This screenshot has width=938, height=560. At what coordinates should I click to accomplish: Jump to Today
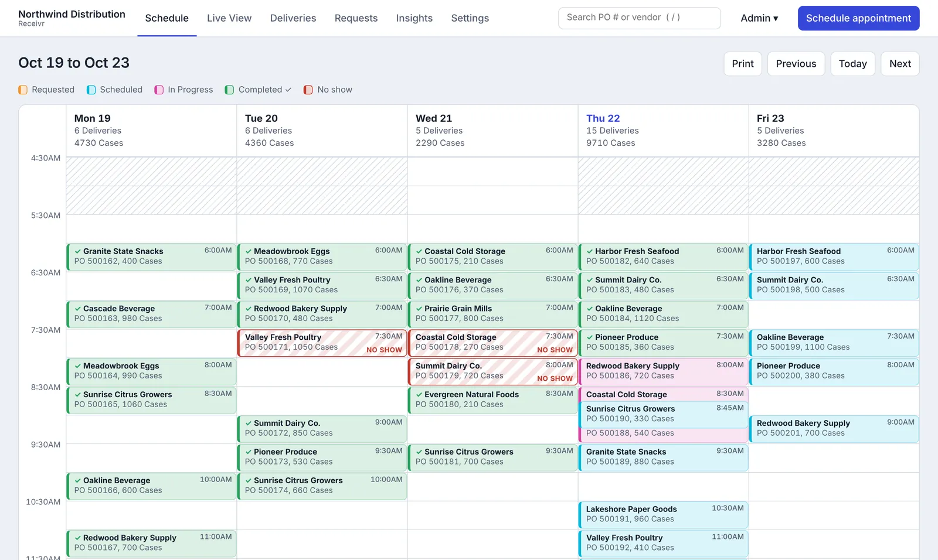[853, 64]
